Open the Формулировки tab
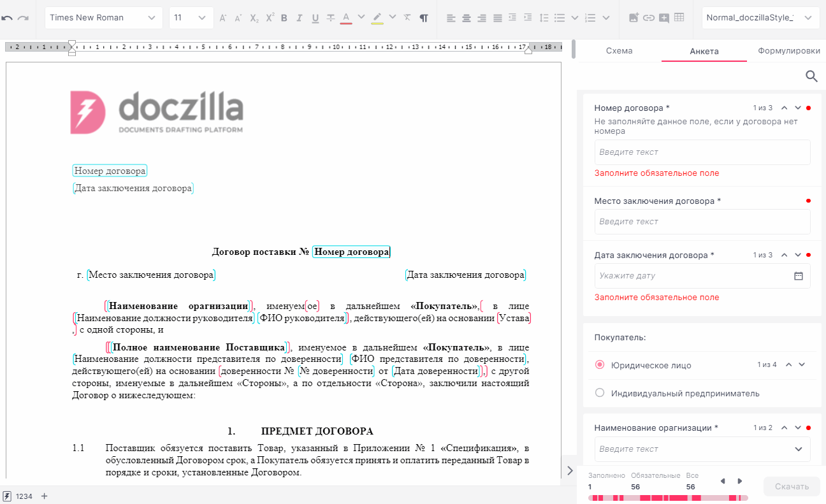This screenshot has width=826, height=504. click(788, 51)
